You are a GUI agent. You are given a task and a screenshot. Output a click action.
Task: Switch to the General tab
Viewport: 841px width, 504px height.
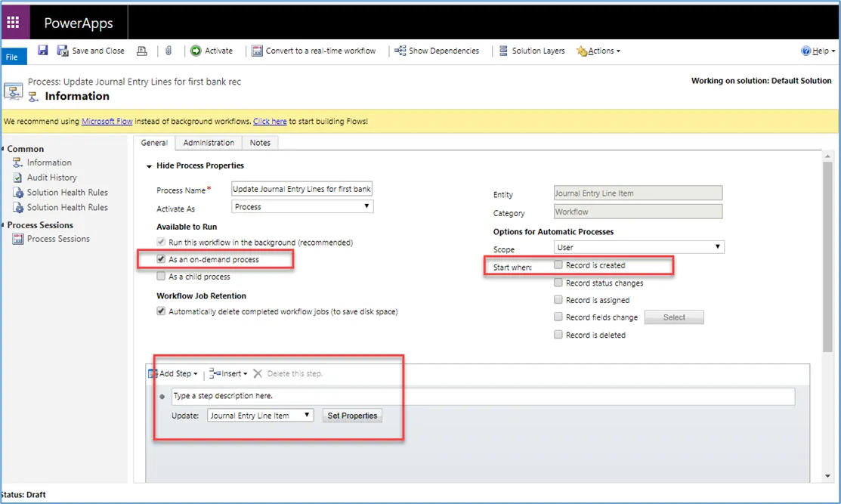coord(154,143)
